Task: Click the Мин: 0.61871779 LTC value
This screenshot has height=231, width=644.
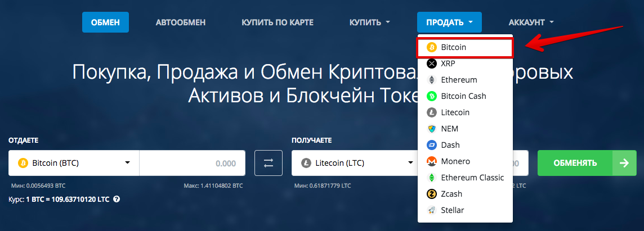Action: click(x=323, y=186)
